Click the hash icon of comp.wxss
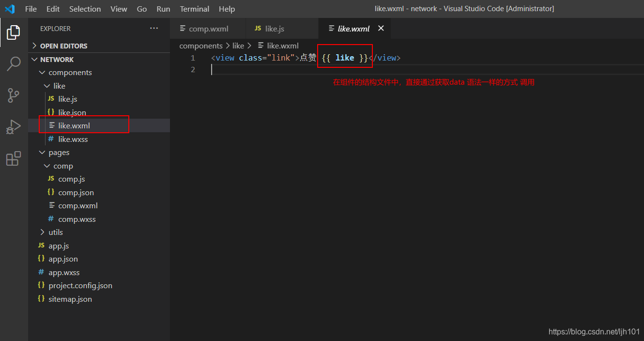This screenshot has width=644, height=341. pyautogui.click(x=51, y=219)
